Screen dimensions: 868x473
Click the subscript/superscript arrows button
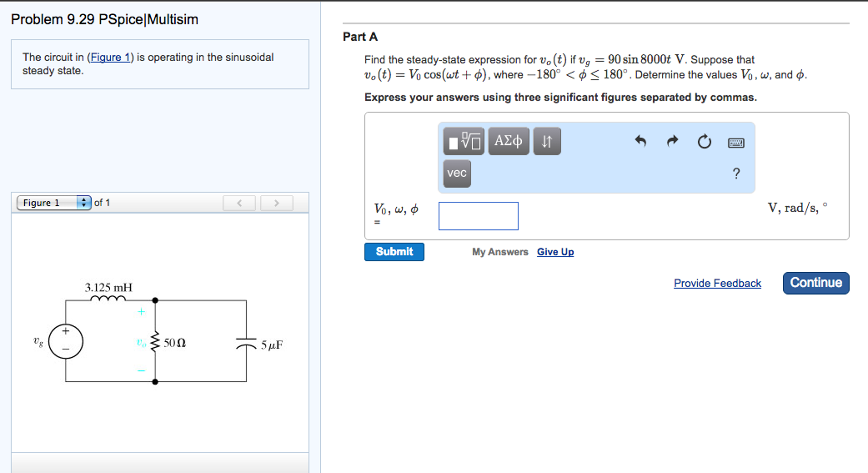(x=547, y=141)
